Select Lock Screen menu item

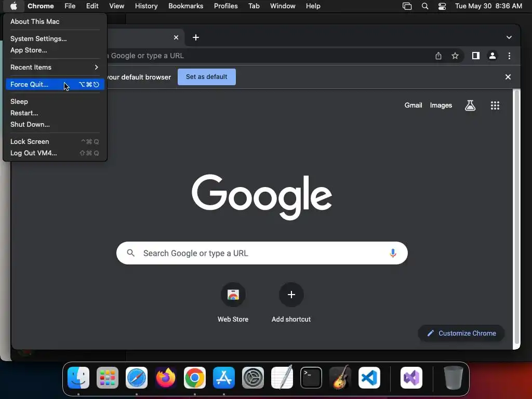(x=55, y=141)
